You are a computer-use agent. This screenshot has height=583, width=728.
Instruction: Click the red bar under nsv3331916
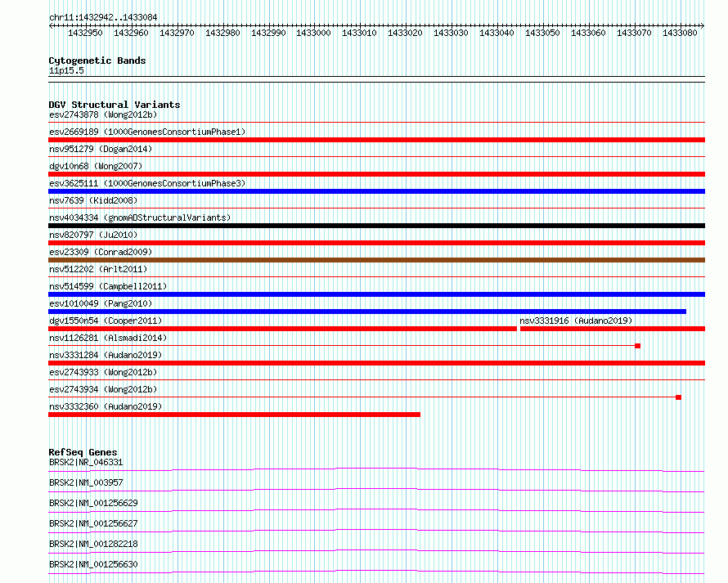click(x=613, y=329)
